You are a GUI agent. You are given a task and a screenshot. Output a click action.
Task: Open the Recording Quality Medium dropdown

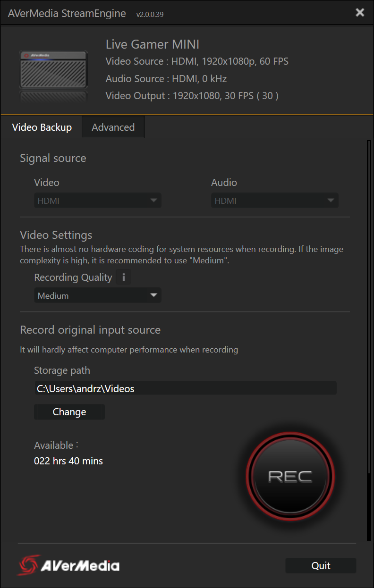pyautogui.click(x=98, y=296)
